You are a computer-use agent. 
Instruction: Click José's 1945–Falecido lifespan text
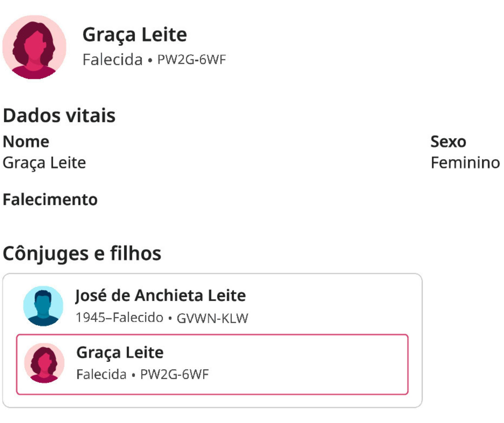point(119,317)
